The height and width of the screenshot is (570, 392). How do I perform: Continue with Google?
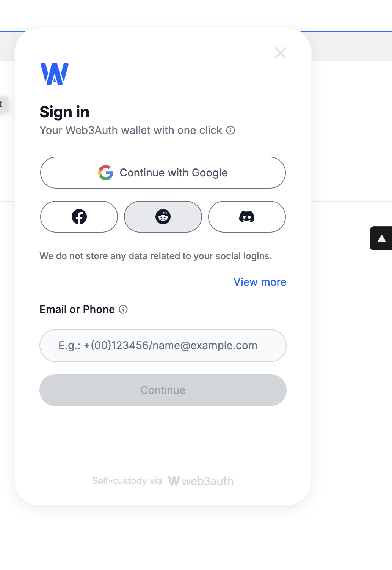click(163, 173)
